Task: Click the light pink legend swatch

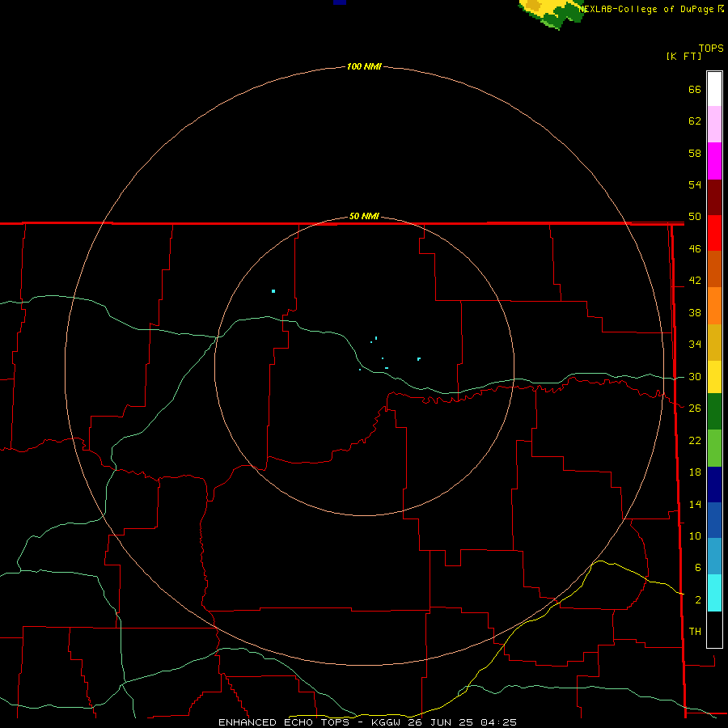Action: pos(714,125)
